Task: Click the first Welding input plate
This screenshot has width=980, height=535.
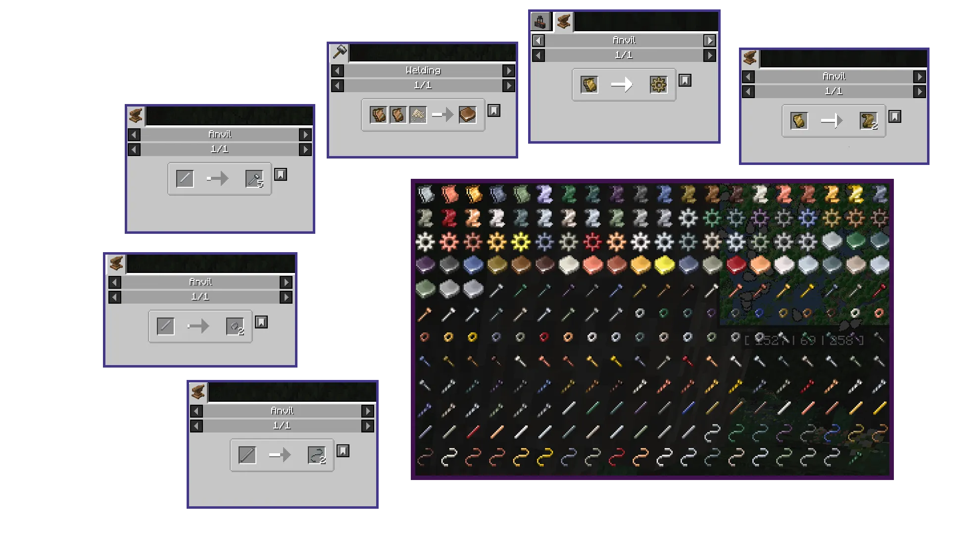Action: (x=378, y=115)
